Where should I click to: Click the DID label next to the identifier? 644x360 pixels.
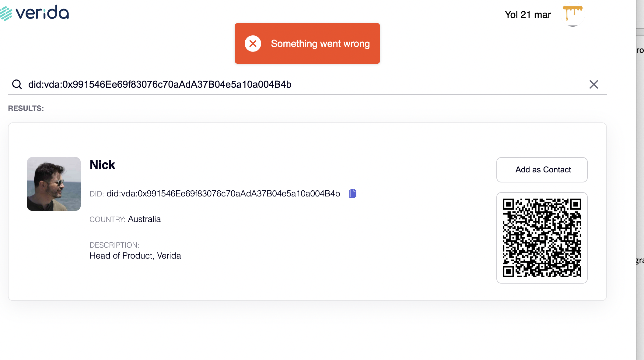pos(96,193)
